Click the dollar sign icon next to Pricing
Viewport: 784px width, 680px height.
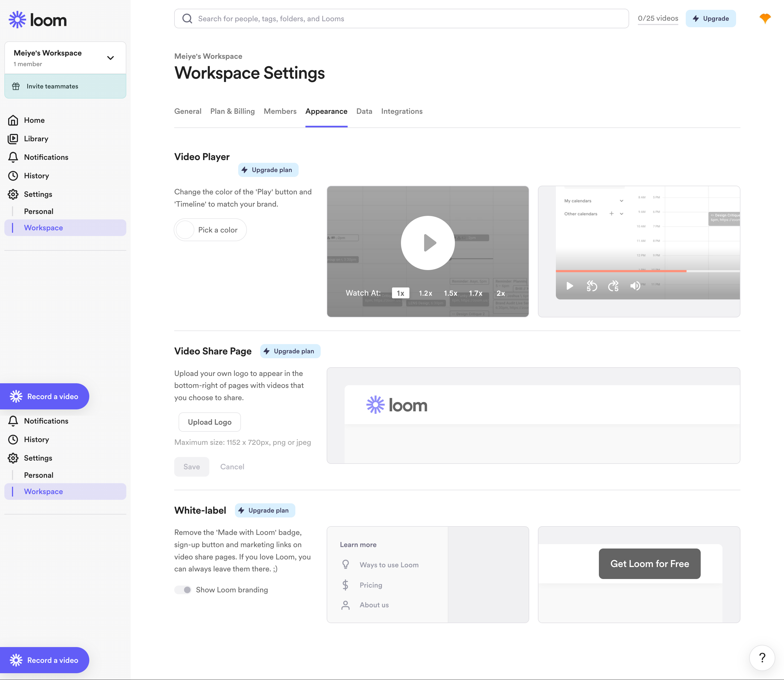[x=345, y=585]
